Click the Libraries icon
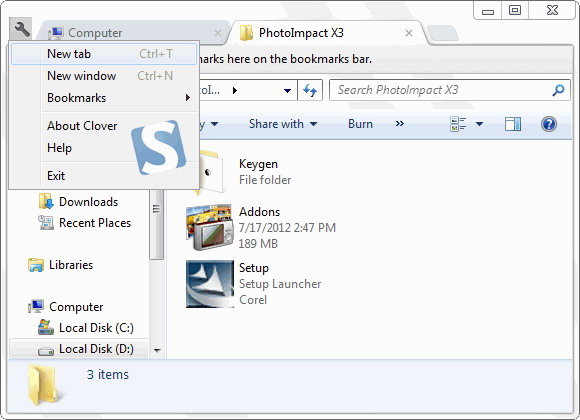The image size is (580, 420). (x=36, y=265)
